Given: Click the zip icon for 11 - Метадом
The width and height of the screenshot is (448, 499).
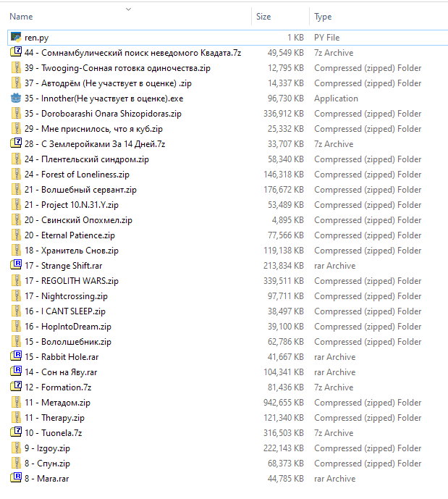Looking at the screenshot, I should click(16, 403).
